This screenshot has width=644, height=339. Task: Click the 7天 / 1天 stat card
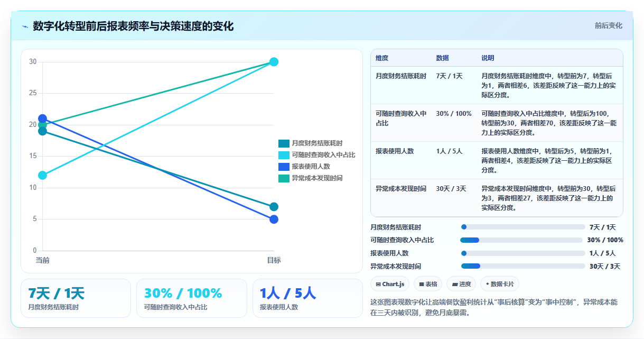point(76,298)
